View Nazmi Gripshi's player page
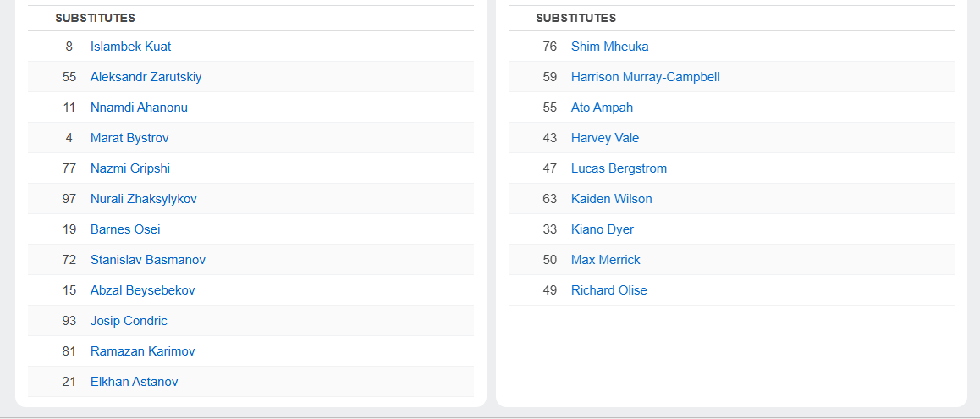 pos(130,168)
